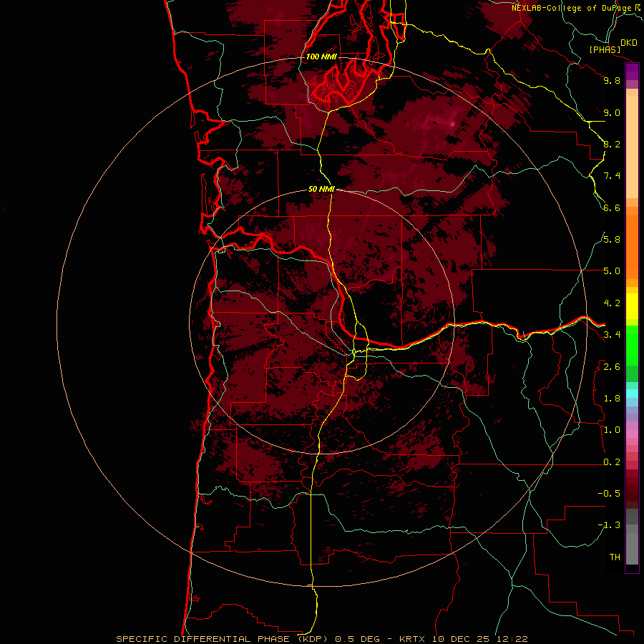
Task: Select the bright green legend swatch
Action: click(632, 345)
